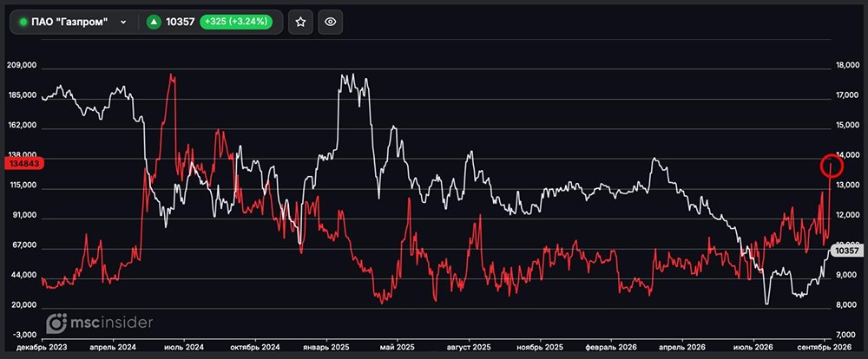The image size is (868, 359).
Task: Select the май 2025 date label
Action: pyautogui.click(x=398, y=348)
